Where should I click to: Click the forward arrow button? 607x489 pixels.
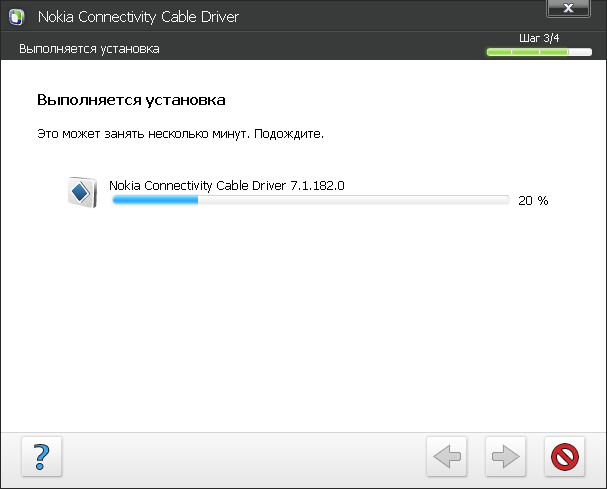(x=506, y=457)
